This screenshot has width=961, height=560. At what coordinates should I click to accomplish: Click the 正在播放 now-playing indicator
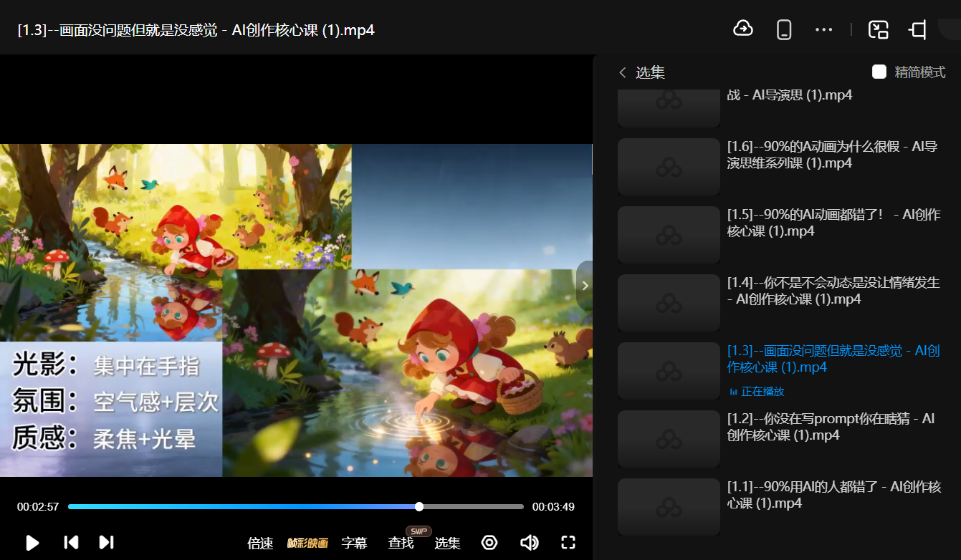point(757,392)
